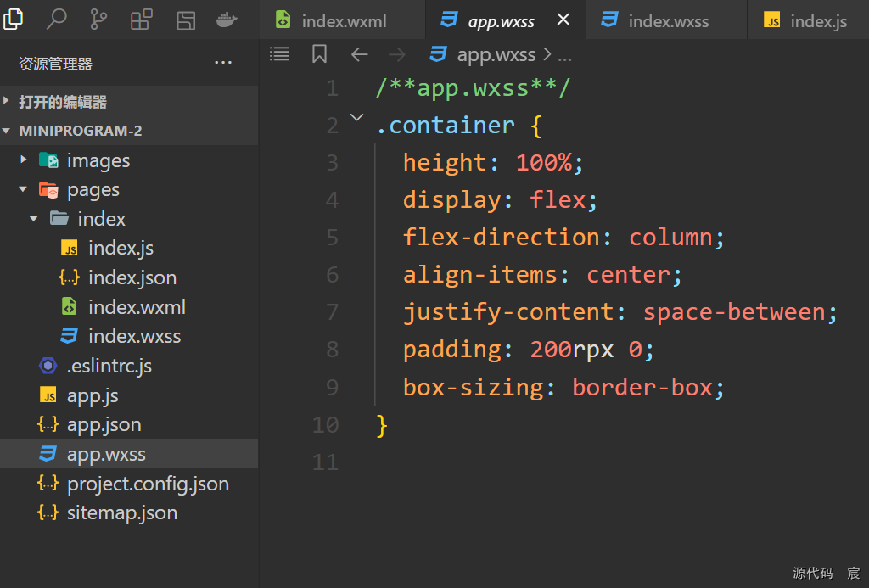Viewport: 869px width, 588px height.
Task: Click the resource manager more options ellipsis
Action: [223, 63]
